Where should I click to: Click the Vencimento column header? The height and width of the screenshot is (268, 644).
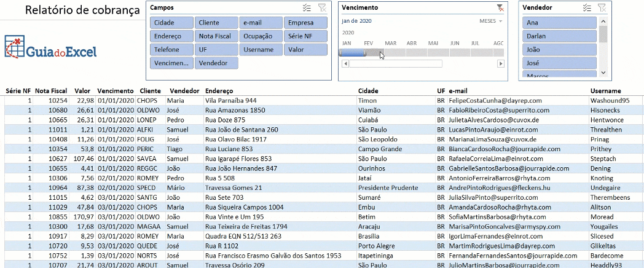coord(116,91)
